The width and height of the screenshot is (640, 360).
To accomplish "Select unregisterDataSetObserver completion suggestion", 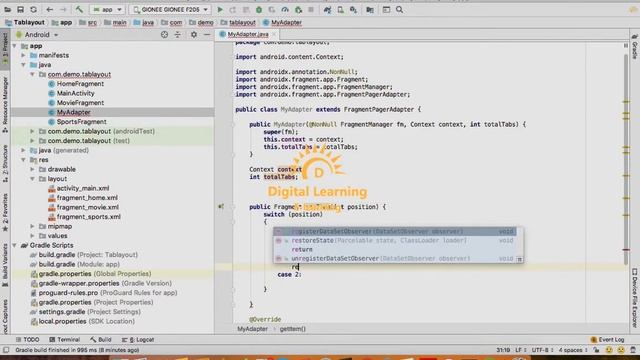I will tap(395, 258).
